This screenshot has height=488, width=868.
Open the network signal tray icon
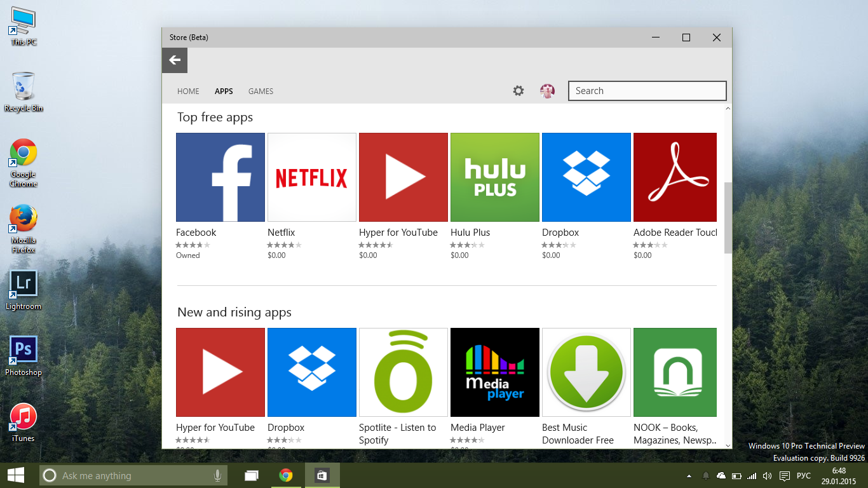752,476
